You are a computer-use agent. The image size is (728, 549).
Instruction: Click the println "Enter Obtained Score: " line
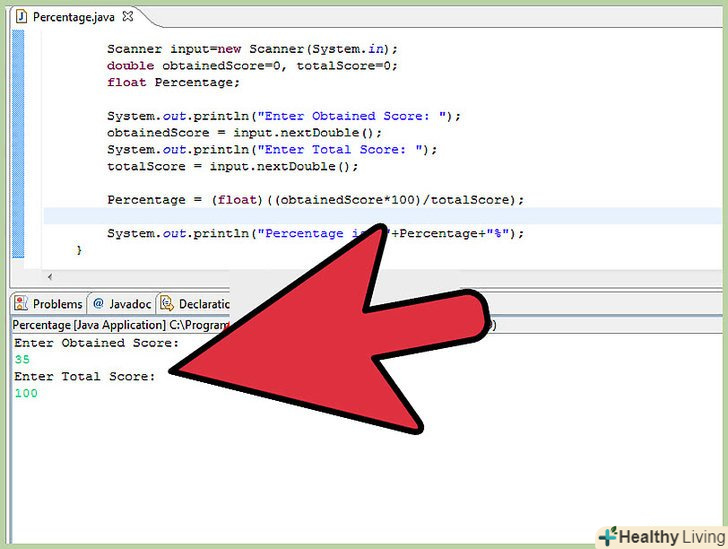(284, 116)
